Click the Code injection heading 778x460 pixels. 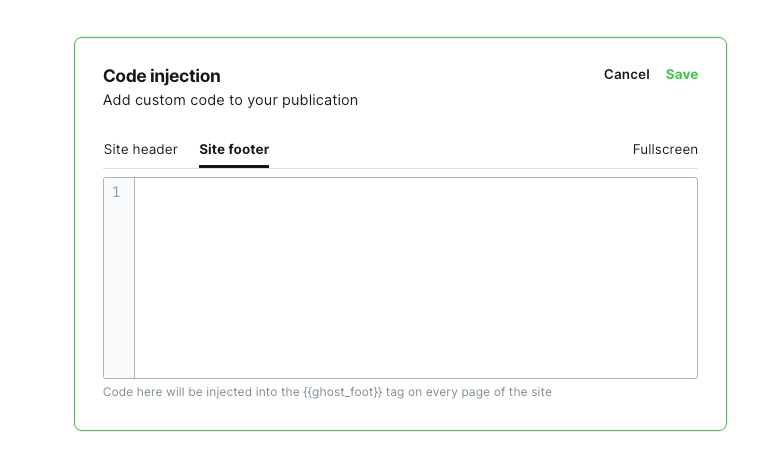pos(162,76)
